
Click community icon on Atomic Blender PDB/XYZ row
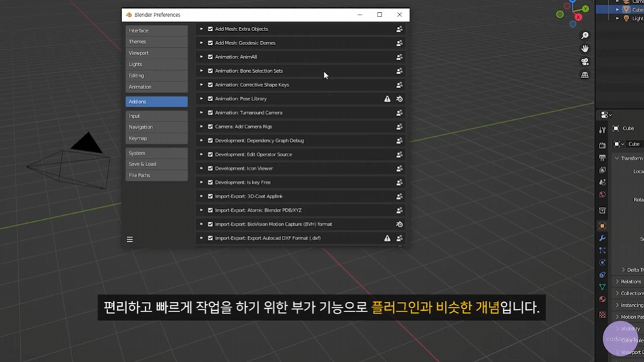[x=399, y=210]
